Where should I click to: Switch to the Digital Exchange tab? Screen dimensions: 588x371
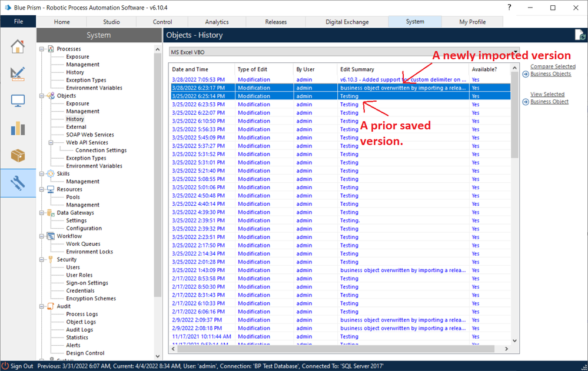pos(347,22)
